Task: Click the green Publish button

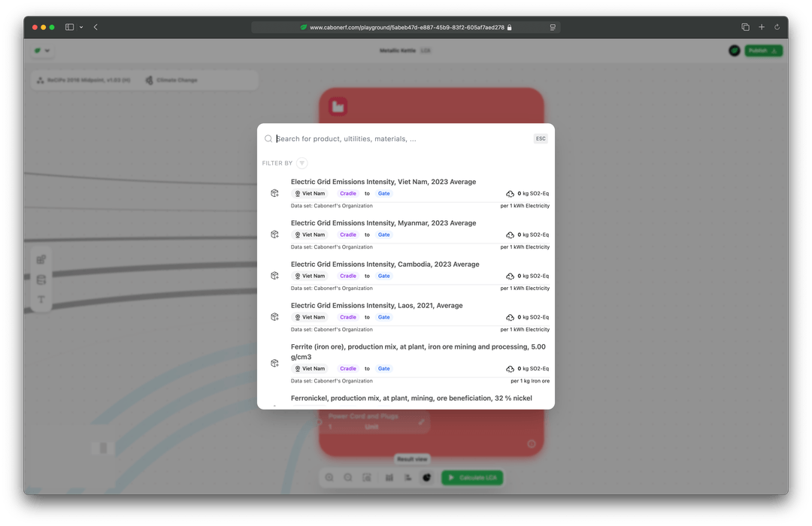Action: 763,50
